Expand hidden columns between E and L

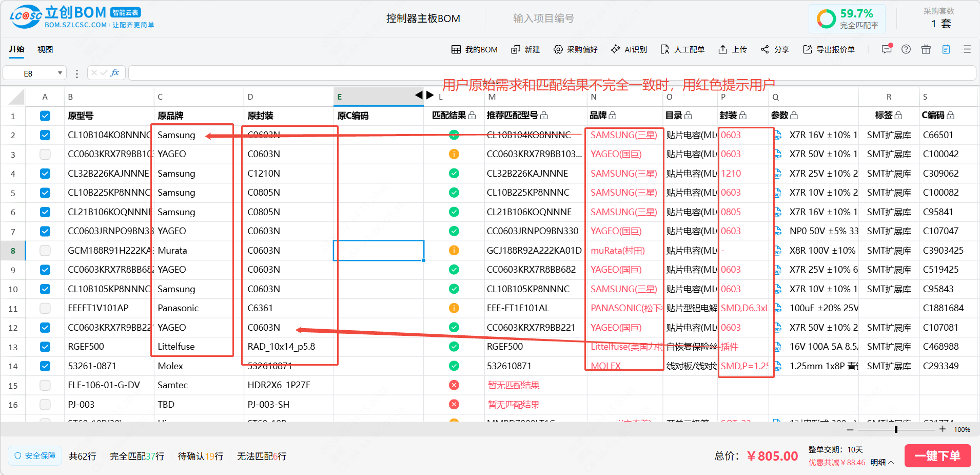coord(424,95)
